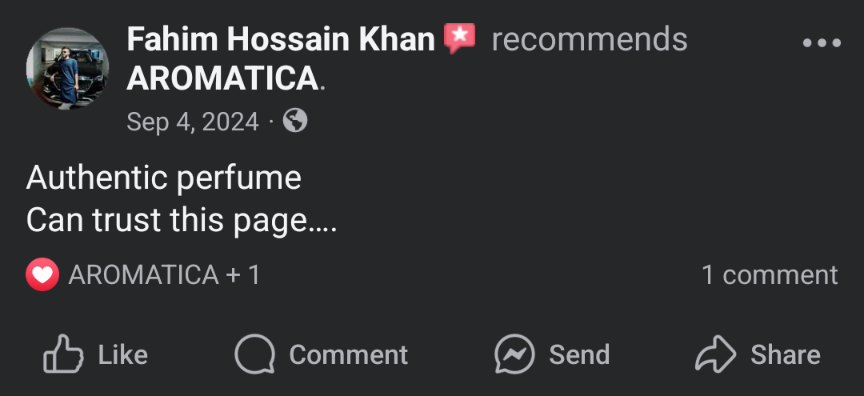Click the globe public privacy icon
864x396 pixels.
click(x=295, y=121)
